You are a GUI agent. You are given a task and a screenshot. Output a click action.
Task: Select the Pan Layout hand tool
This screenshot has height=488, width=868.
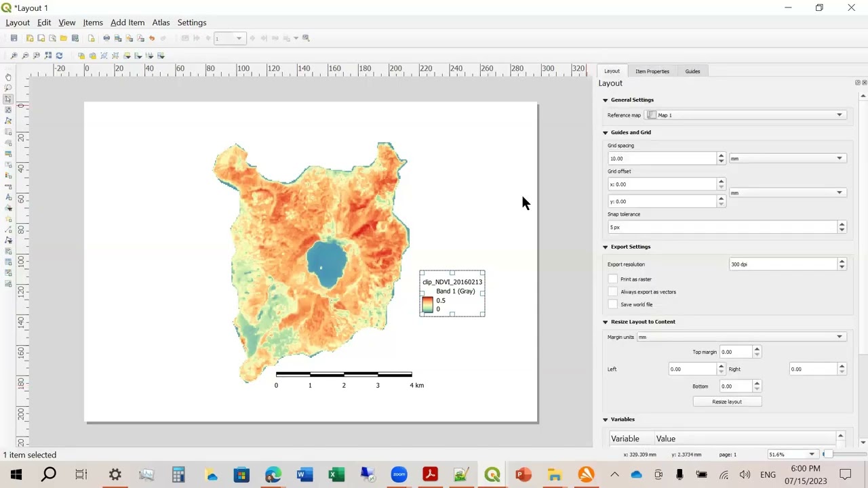point(8,77)
